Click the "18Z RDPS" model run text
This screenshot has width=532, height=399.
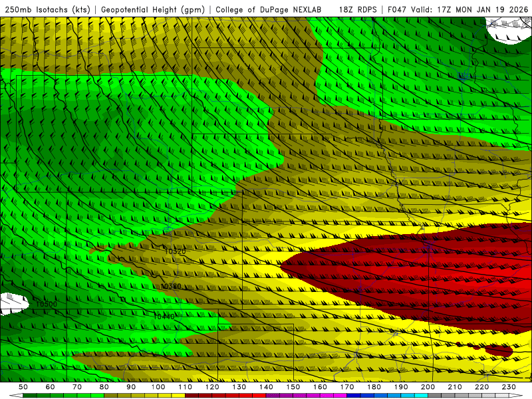coord(358,9)
